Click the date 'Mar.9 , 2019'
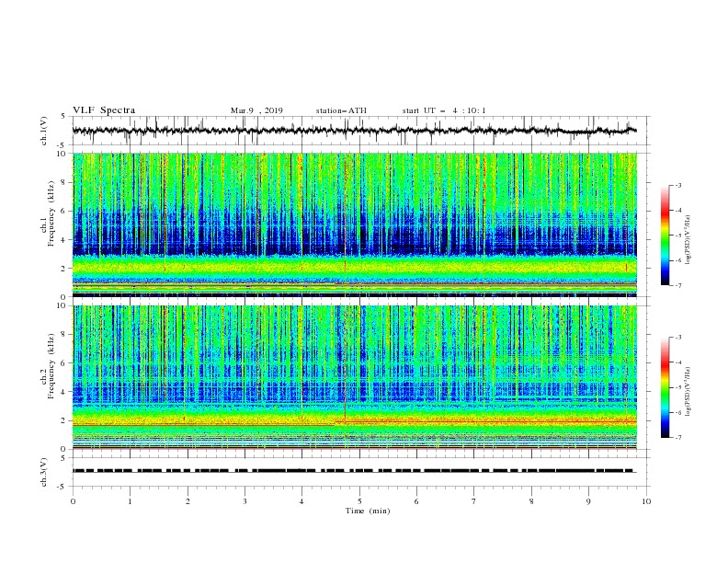The width and height of the screenshot is (728, 563). pos(256,110)
